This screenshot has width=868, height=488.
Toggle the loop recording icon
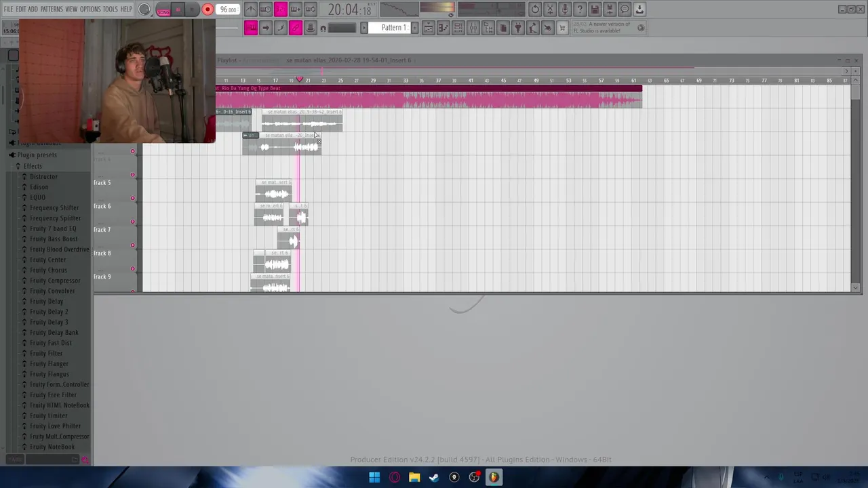[310, 9]
